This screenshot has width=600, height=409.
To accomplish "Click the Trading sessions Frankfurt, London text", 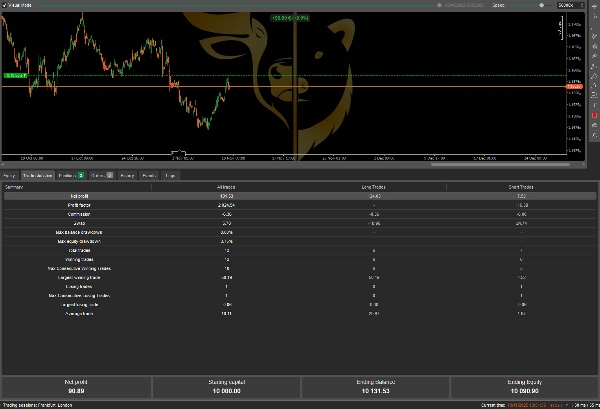I will pyautogui.click(x=38, y=405).
